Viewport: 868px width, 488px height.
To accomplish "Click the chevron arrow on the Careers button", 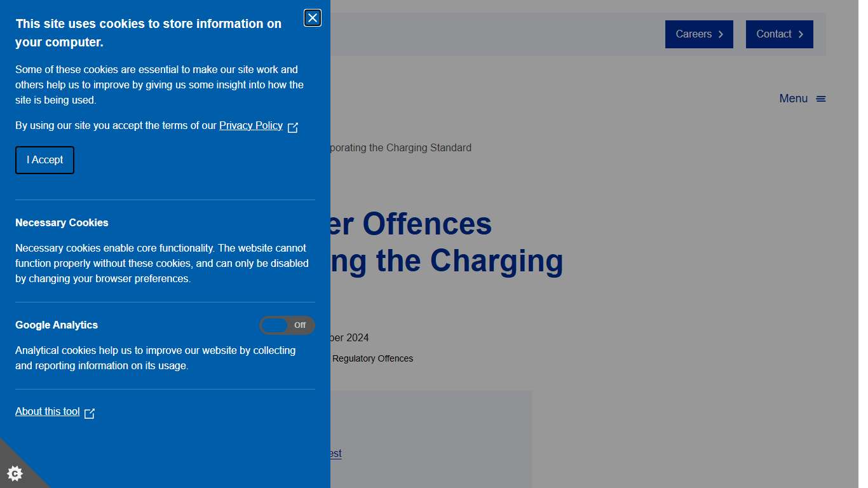I will 721,34.
